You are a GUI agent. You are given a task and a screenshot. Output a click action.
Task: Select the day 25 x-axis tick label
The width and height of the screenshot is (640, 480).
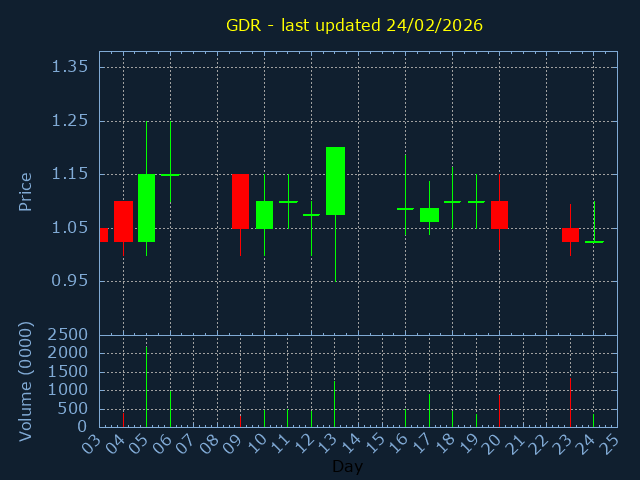click(x=608, y=441)
